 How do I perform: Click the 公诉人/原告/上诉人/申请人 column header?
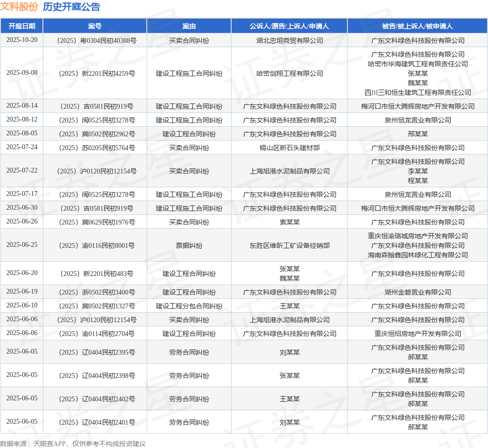pyautogui.click(x=289, y=26)
